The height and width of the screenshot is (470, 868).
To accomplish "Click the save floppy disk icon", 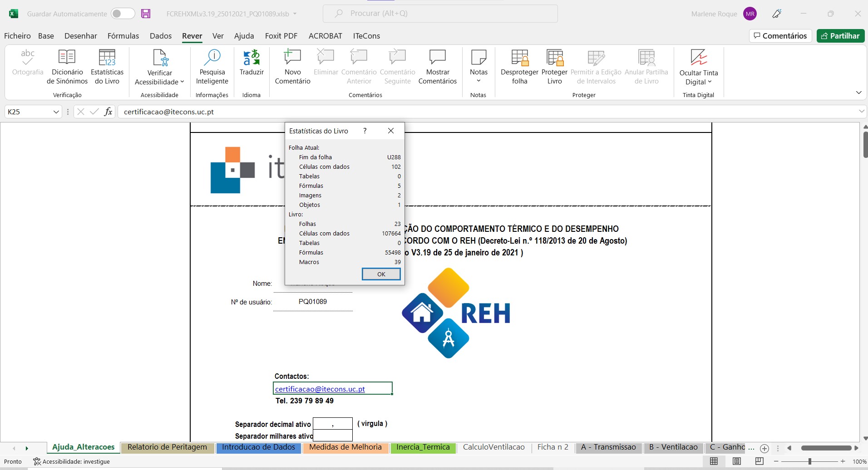I will click(x=146, y=14).
